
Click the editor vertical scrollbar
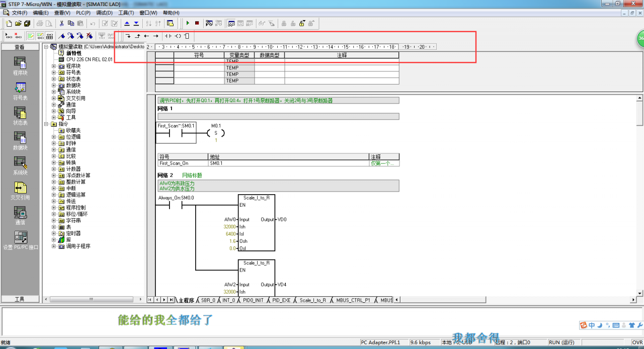(640, 196)
